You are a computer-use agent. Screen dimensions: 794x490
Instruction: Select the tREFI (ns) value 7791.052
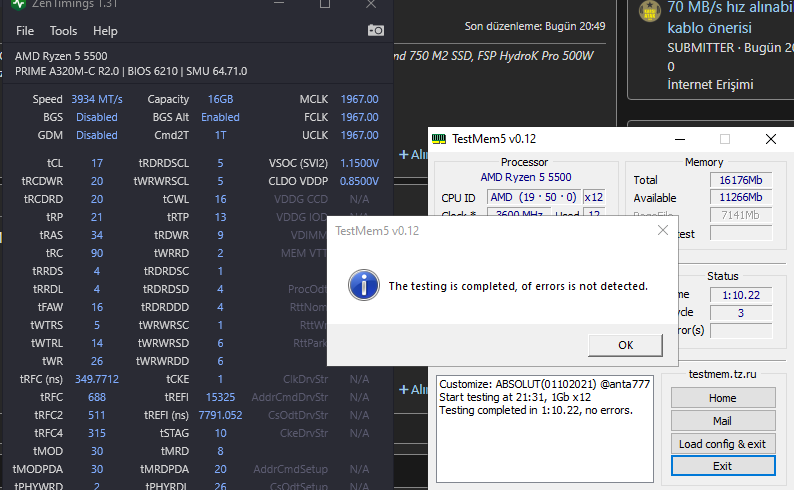(x=220, y=415)
